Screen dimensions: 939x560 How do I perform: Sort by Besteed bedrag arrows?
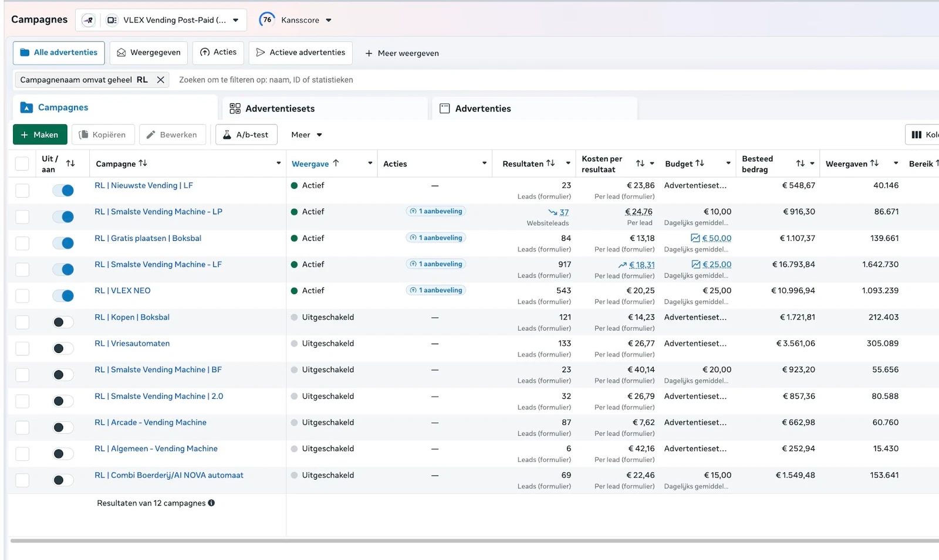(x=800, y=164)
